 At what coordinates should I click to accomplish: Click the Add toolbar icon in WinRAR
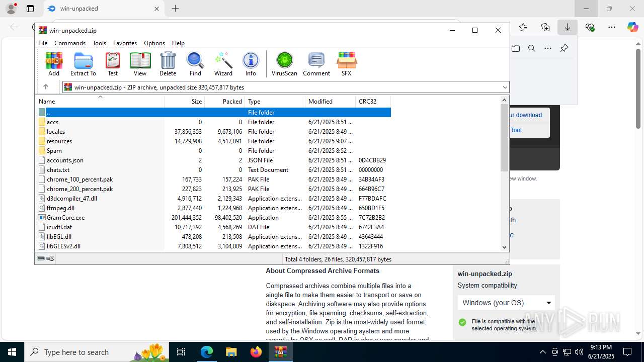click(54, 64)
